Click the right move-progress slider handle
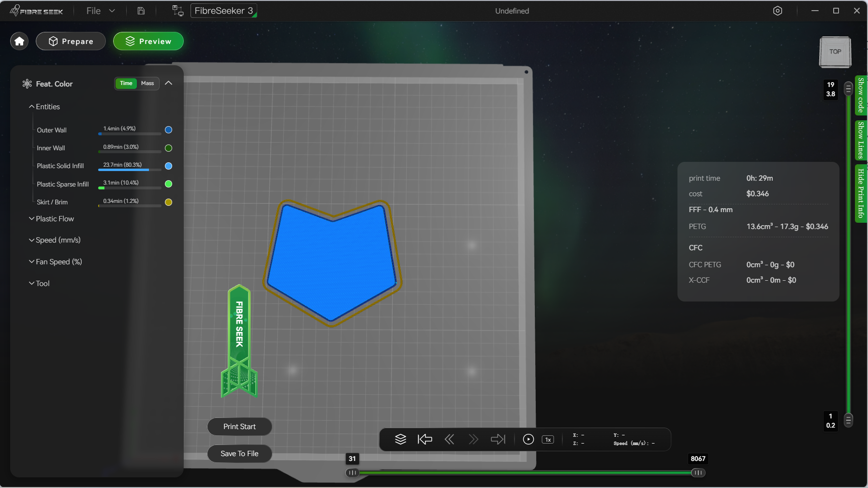Image resolution: width=868 pixels, height=488 pixels. [698, 473]
